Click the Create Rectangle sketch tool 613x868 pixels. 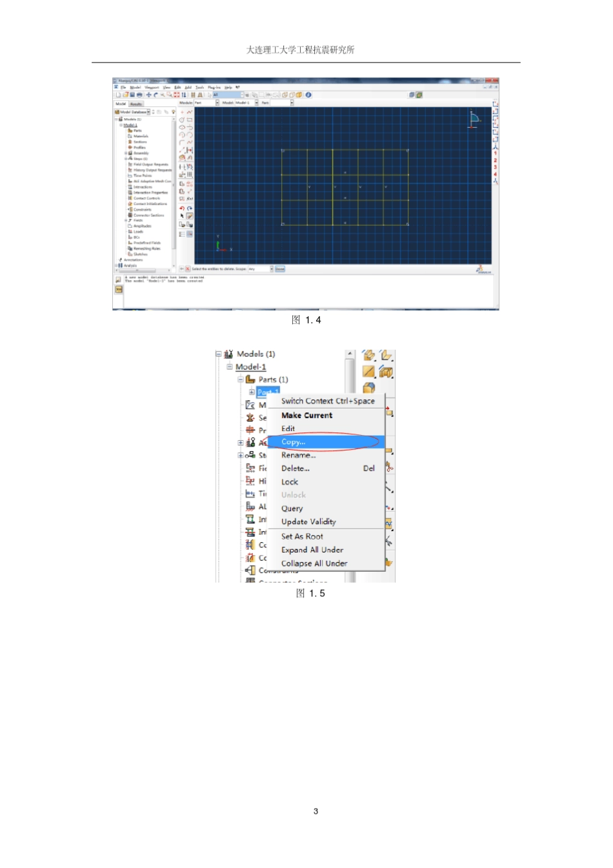(x=190, y=119)
